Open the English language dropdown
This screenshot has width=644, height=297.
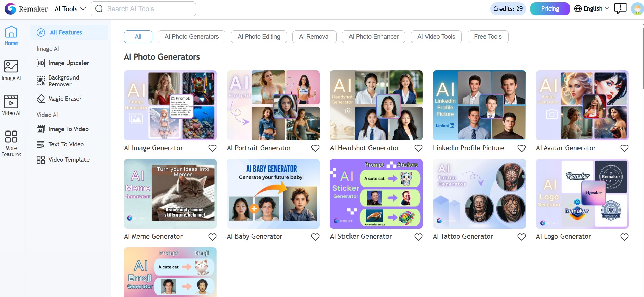pyautogui.click(x=592, y=9)
